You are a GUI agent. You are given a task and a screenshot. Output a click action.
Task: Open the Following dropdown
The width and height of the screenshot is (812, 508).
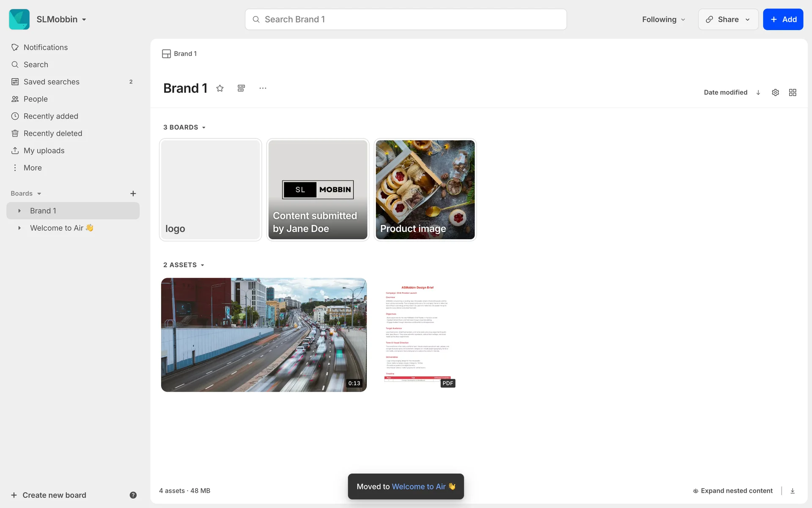coord(663,19)
